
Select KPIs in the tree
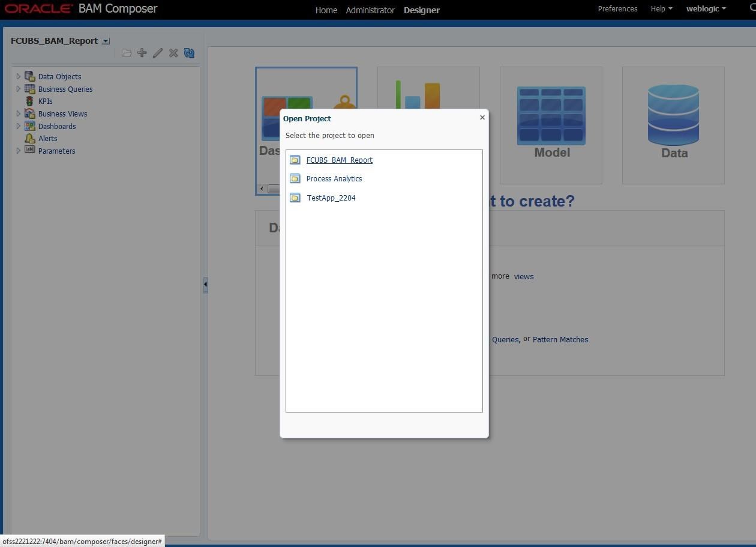point(45,101)
